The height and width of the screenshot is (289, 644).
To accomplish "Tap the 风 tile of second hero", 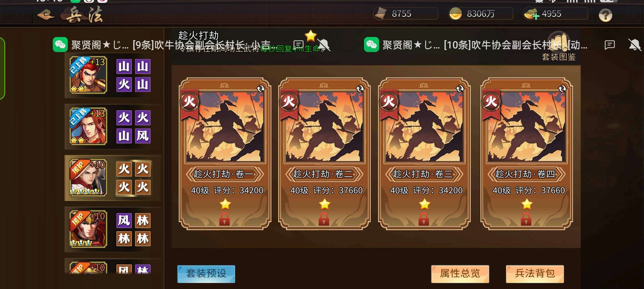I will click(143, 136).
